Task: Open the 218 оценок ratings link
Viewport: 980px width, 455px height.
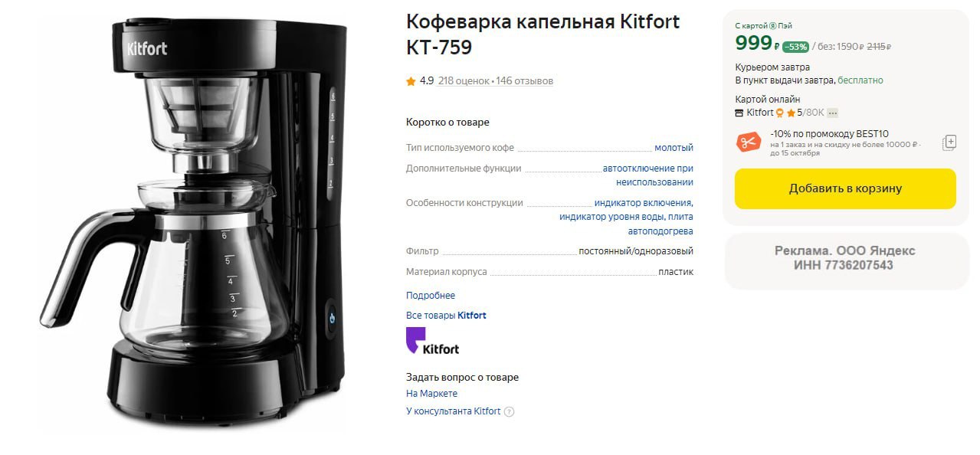Action: (x=463, y=81)
